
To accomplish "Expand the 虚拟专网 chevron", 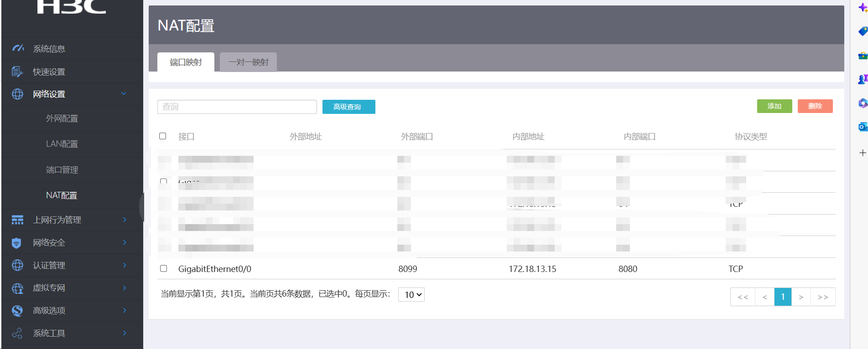I will tap(125, 287).
